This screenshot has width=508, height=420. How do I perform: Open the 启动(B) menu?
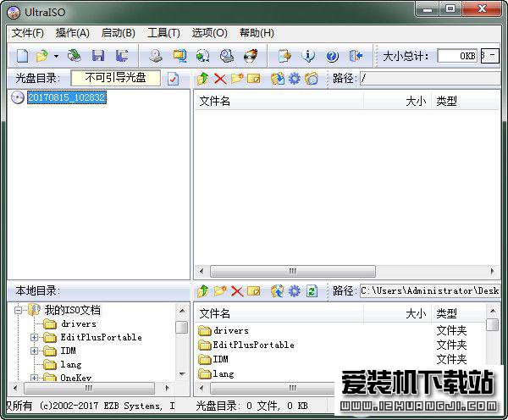119,33
